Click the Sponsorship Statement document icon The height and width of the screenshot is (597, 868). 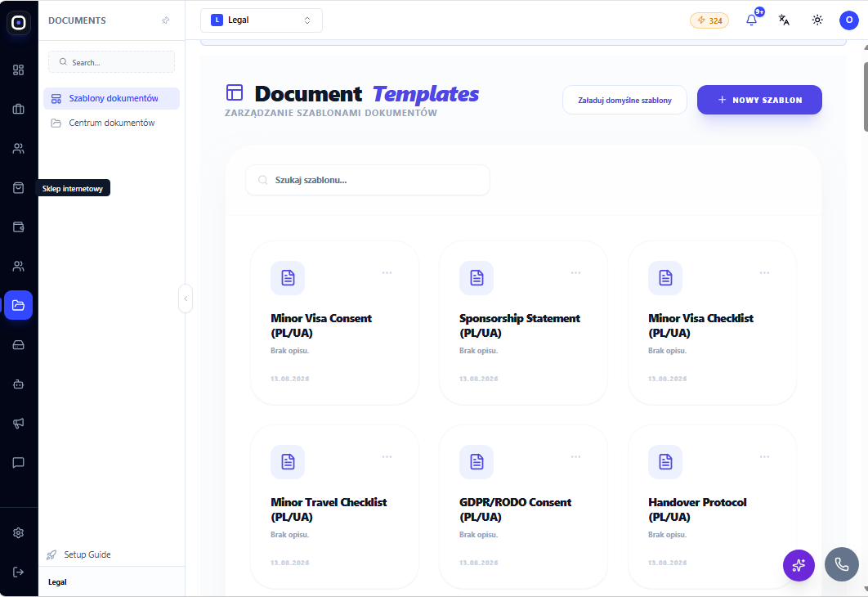point(477,277)
